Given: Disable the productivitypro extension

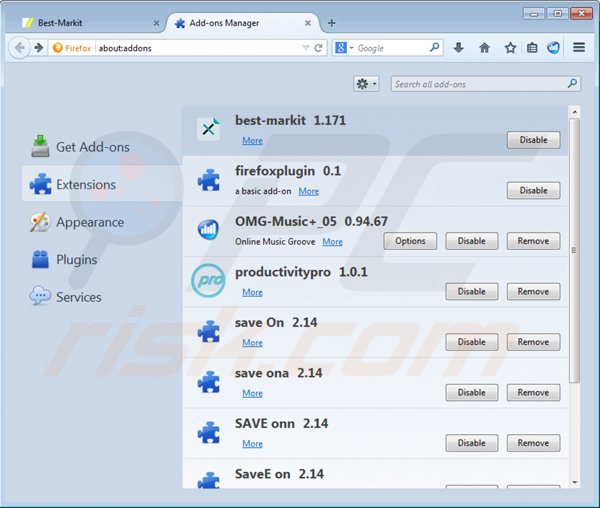Looking at the screenshot, I should point(472,291).
